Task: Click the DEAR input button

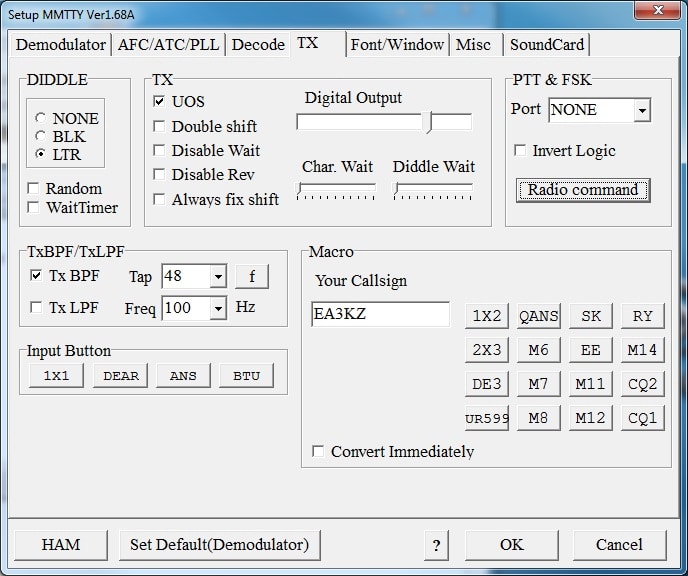Action: [x=121, y=376]
